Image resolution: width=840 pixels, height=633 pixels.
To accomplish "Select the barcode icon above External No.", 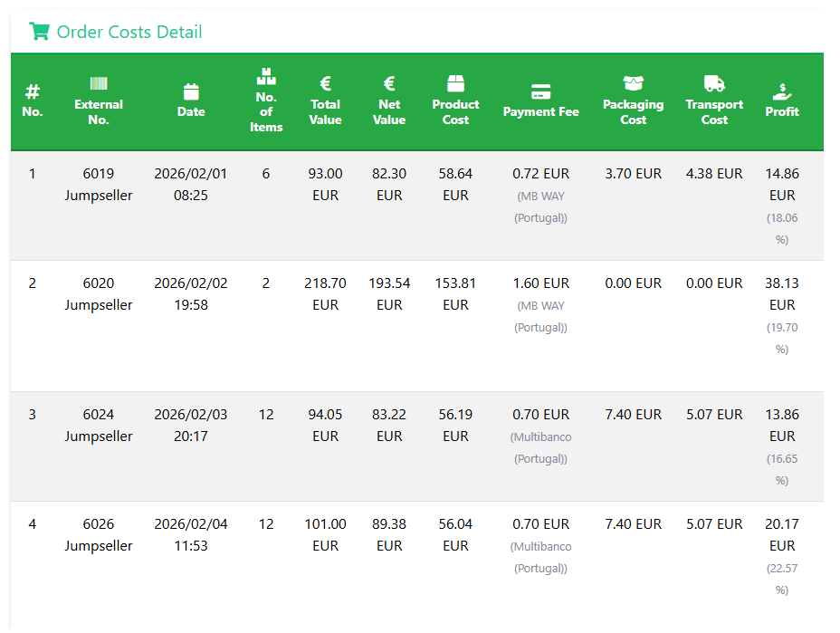I will (99, 82).
